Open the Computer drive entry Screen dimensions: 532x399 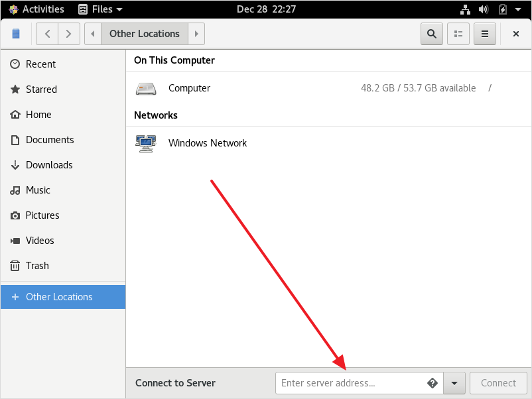point(328,88)
